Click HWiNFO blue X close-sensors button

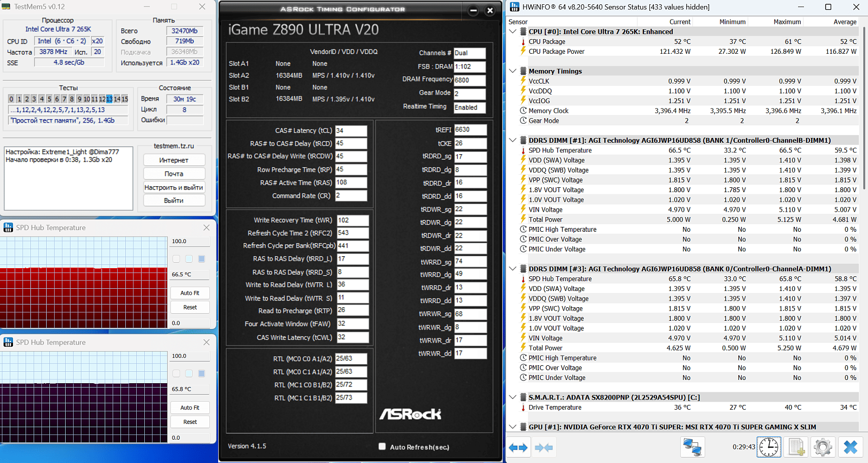(851, 447)
